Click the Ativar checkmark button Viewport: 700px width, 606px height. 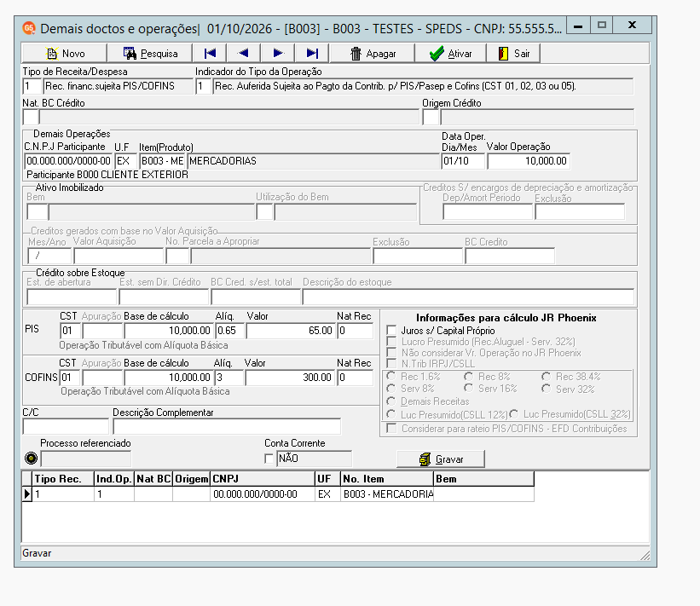pyautogui.click(x=450, y=54)
